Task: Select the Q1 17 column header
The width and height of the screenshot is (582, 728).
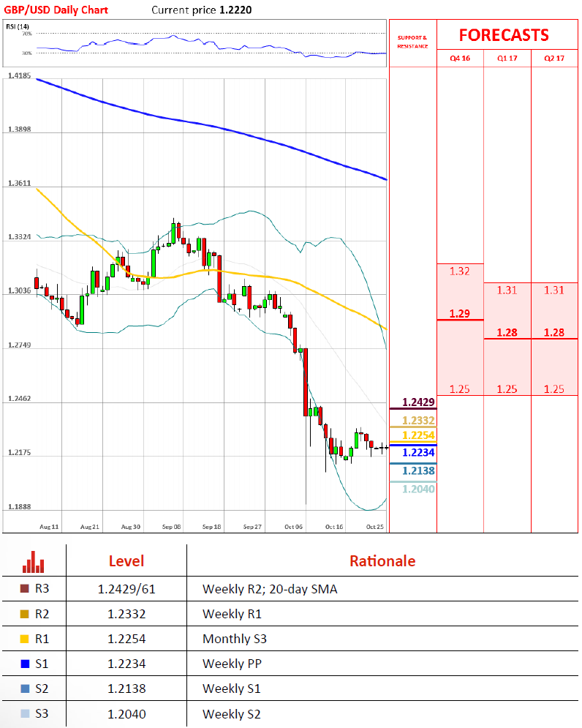Action: pos(507,59)
